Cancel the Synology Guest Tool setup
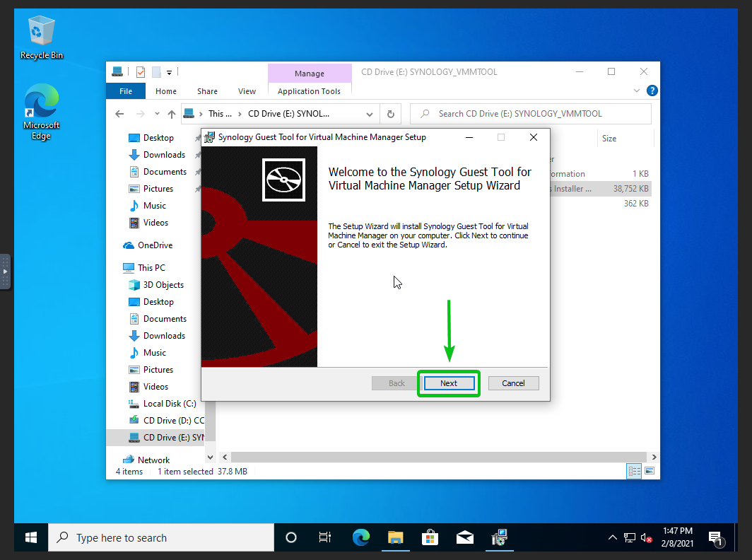Image resolution: width=752 pixels, height=560 pixels. (x=513, y=383)
